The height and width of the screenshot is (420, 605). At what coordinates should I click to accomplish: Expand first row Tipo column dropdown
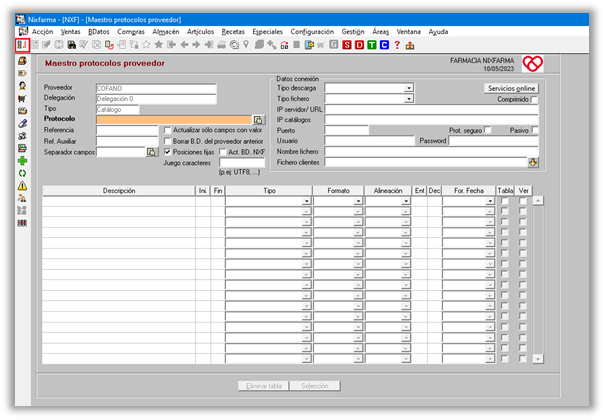tap(306, 201)
